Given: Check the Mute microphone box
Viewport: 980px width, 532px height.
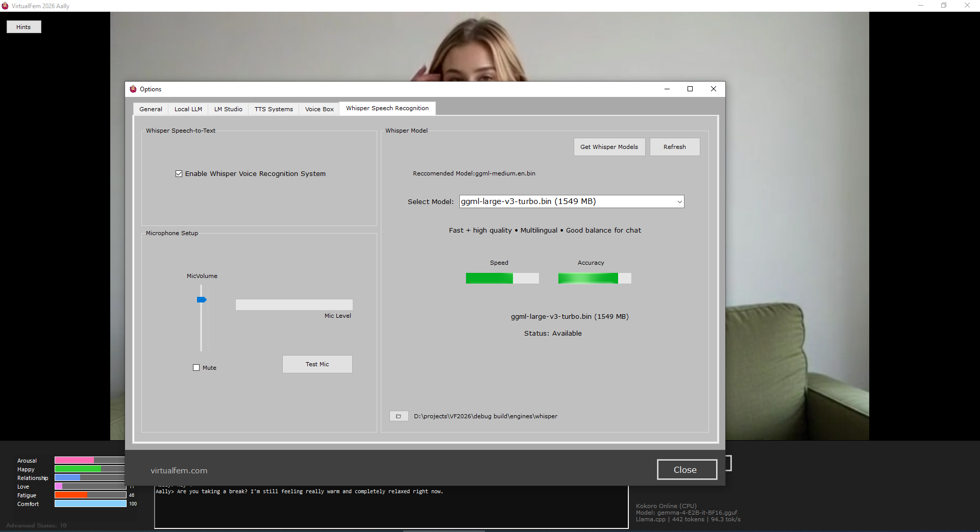Looking at the screenshot, I should [196, 368].
